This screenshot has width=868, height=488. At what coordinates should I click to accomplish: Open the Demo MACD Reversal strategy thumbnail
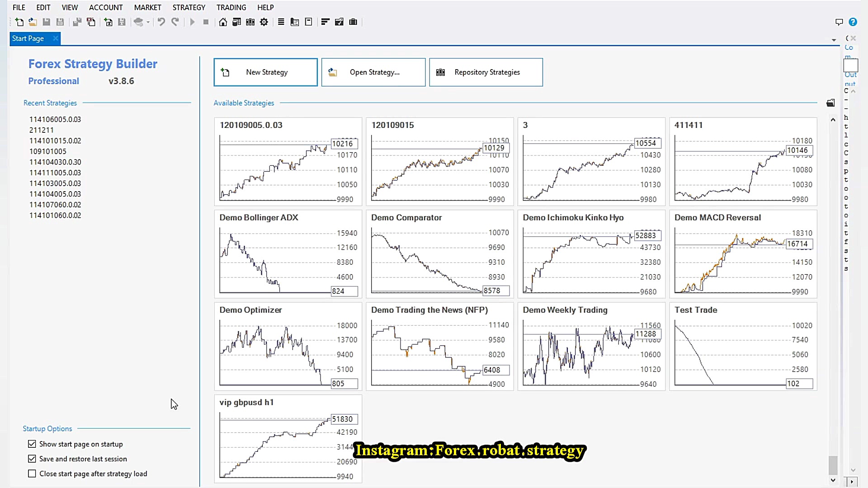(743, 254)
